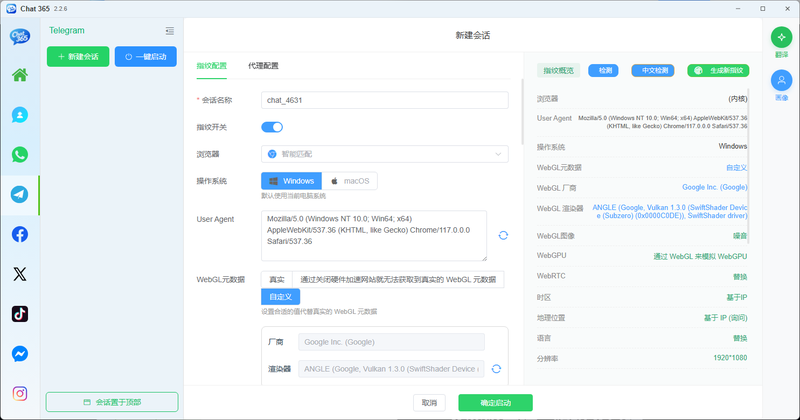Open Facebook from the sidebar
The width and height of the screenshot is (800, 420).
coord(20,234)
